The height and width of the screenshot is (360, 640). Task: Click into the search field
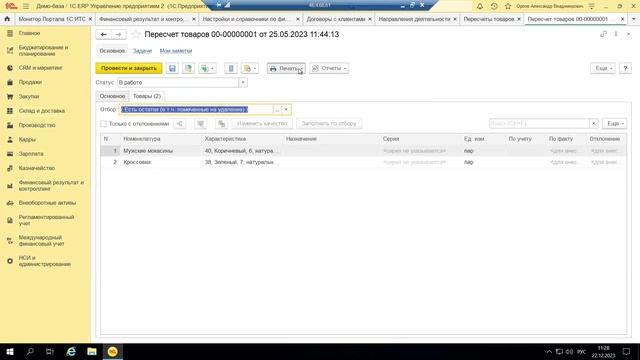point(539,124)
